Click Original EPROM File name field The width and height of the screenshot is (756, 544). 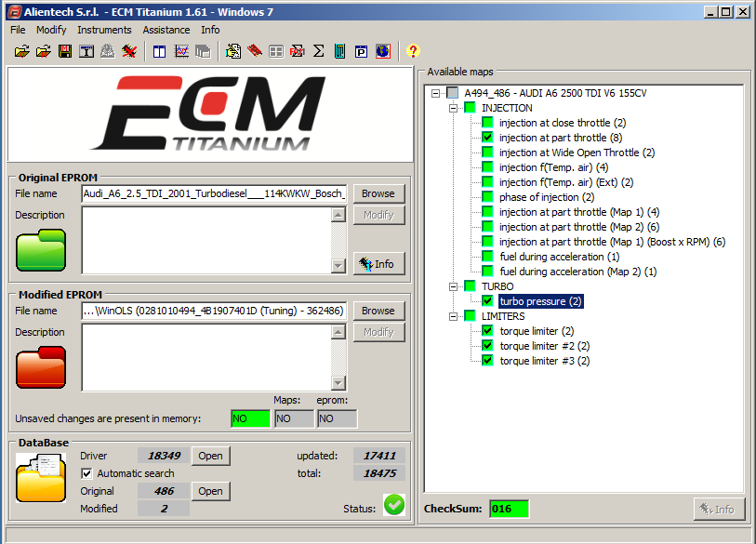(214, 193)
